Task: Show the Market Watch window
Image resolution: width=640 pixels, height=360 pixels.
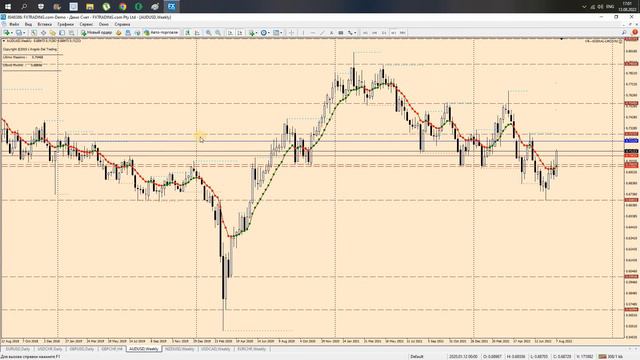Action: pos(34,33)
